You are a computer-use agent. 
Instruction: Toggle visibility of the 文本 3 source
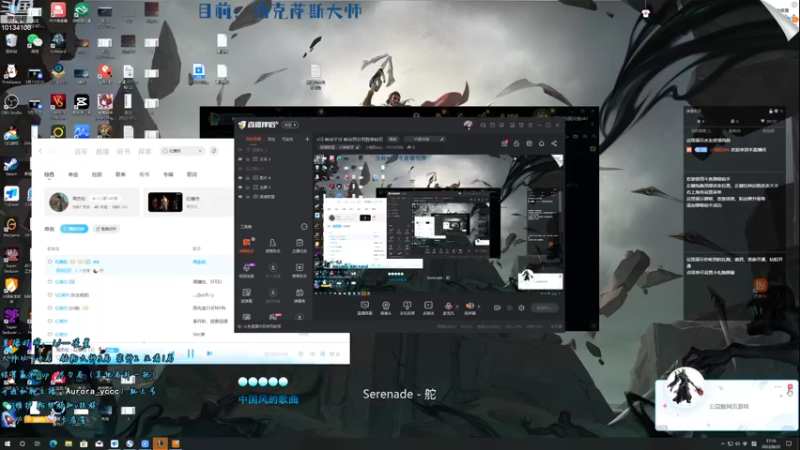tap(240, 159)
